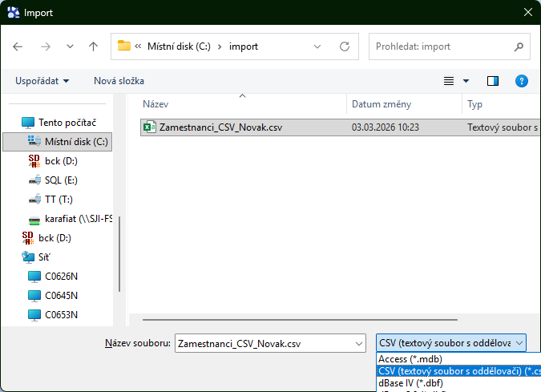
Task: Select Tento počítač in navigation pane
Action: 67,123
